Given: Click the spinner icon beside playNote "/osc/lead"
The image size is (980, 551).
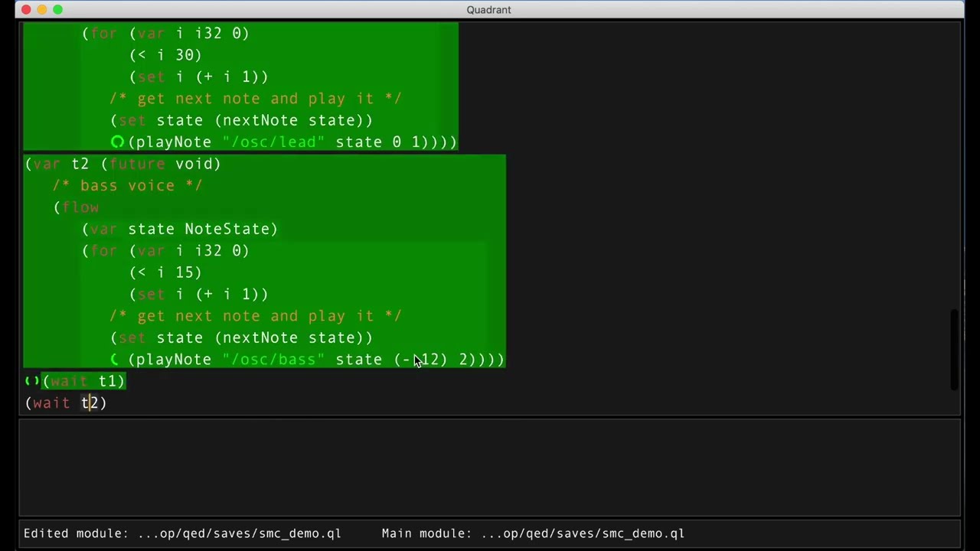Looking at the screenshot, I should 117,142.
